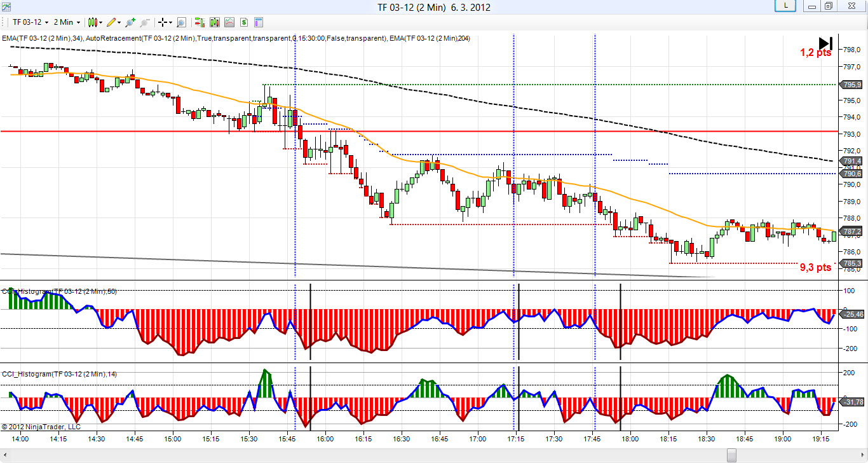Click the scrollbar right arrow

(862, 455)
